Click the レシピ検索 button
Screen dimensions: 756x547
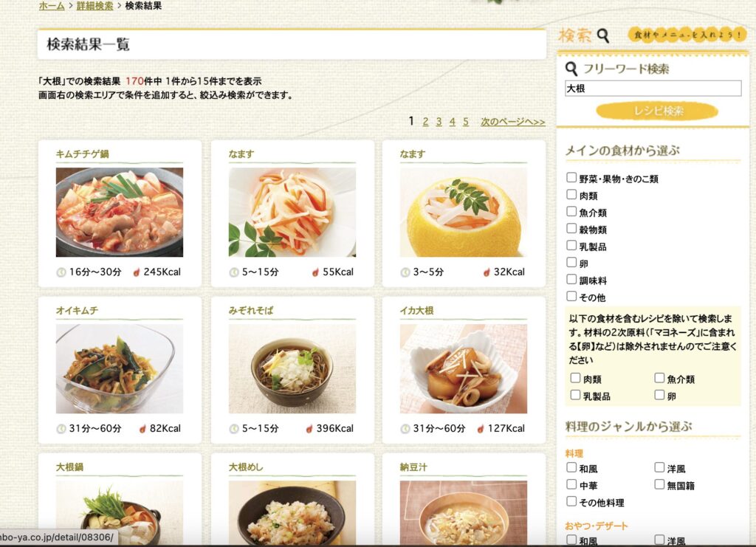[x=658, y=111]
